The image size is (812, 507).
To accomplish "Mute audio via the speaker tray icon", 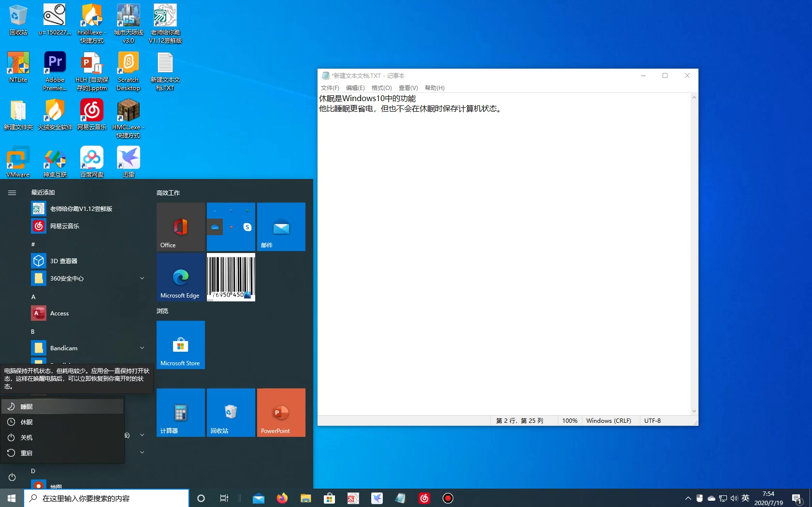I will click(734, 498).
